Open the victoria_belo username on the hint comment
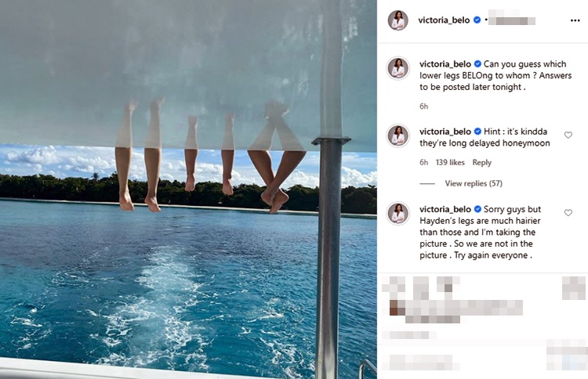This screenshot has width=588, height=379. pyautogui.click(x=445, y=132)
